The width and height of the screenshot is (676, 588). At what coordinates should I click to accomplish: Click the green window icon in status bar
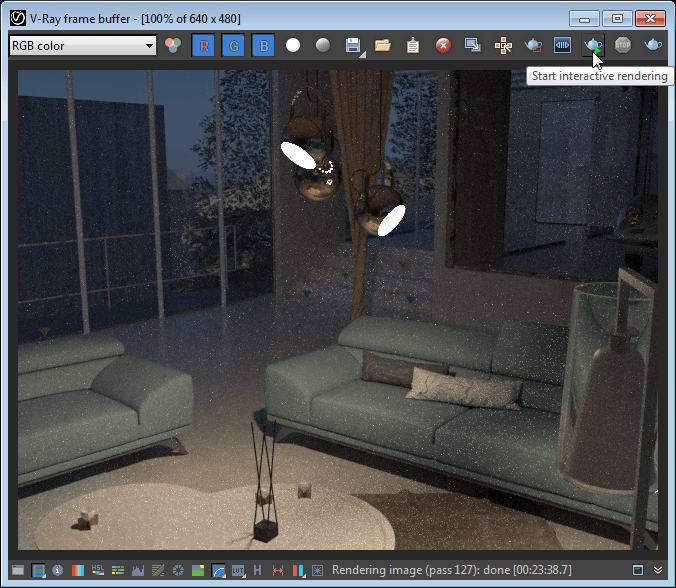pyautogui.click(x=638, y=570)
